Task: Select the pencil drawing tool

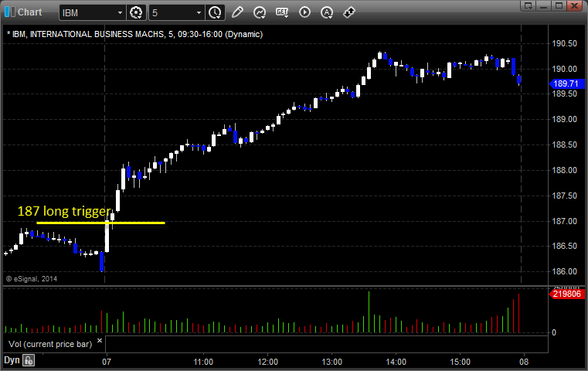Action: pyautogui.click(x=237, y=12)
